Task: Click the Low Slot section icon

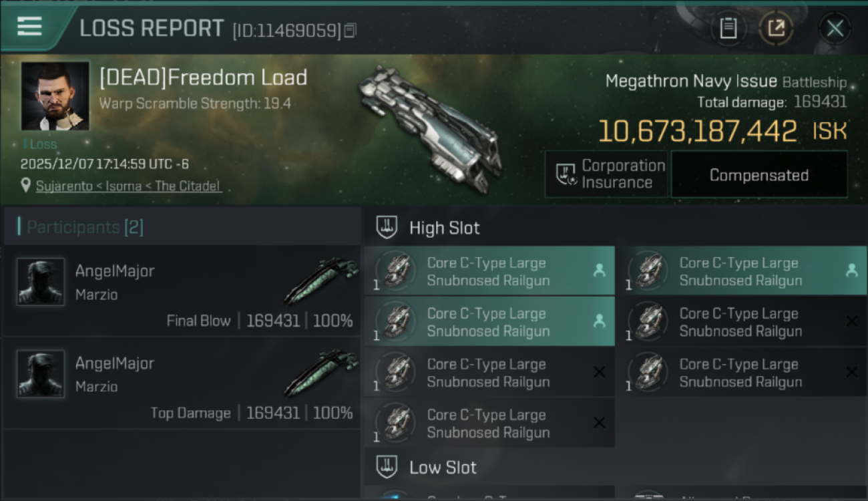Action: pyautogui.click(x=387, y=466)
